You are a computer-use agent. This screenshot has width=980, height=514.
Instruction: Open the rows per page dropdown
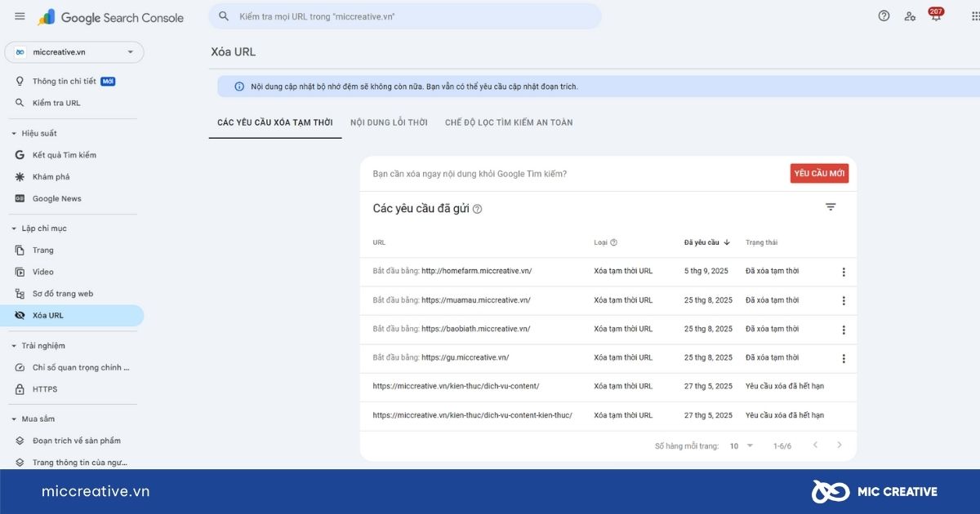(x=742, y=446)
